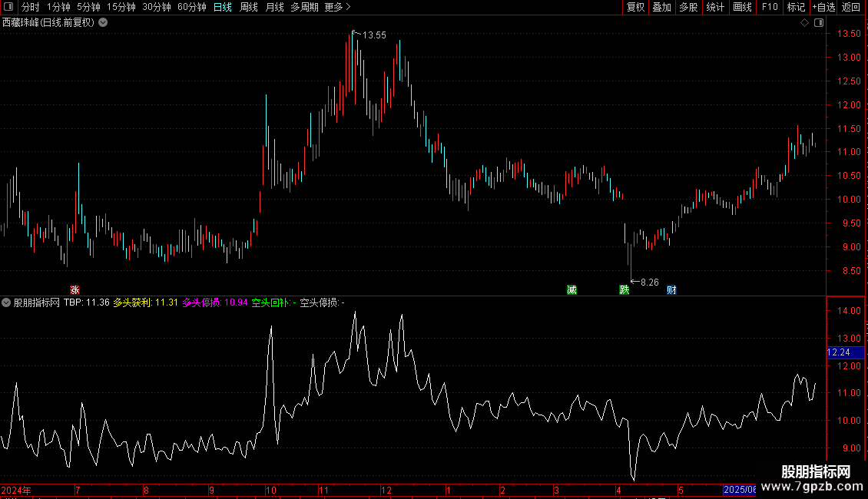
Task: Expand the 更多 more periods menu
Action: tap(337, 7)
